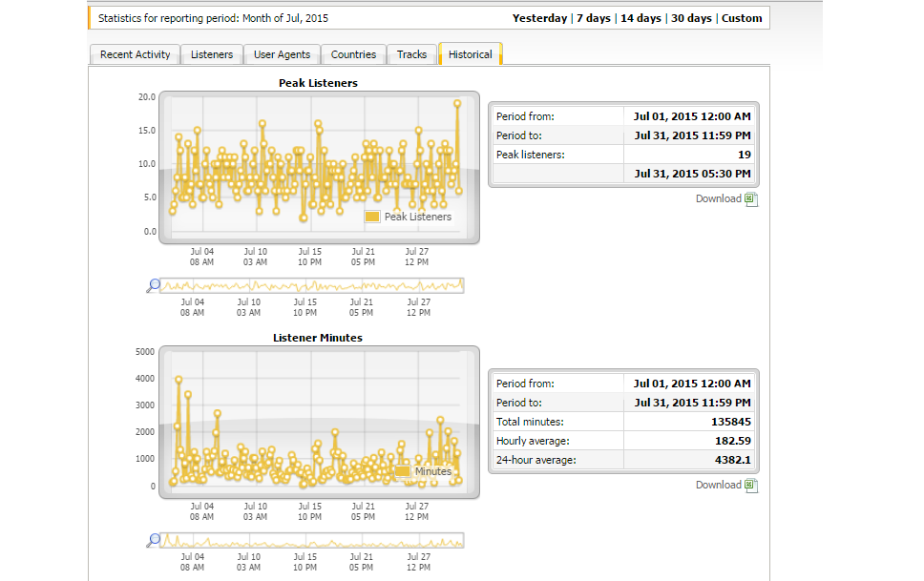
Task: Set reporting period to 14 days
Action: point(640,18)
